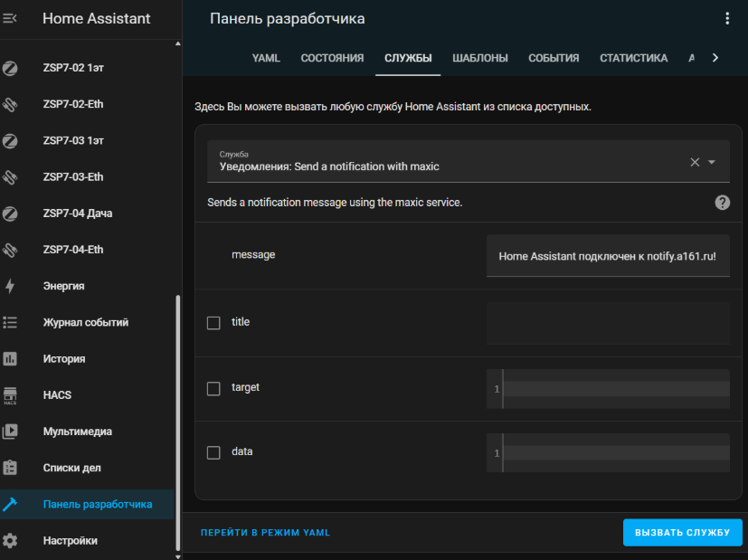The height and width of the screenshot is (560, 748).
Task: Click the Журнал событий list icon
Action: (10, 322)
